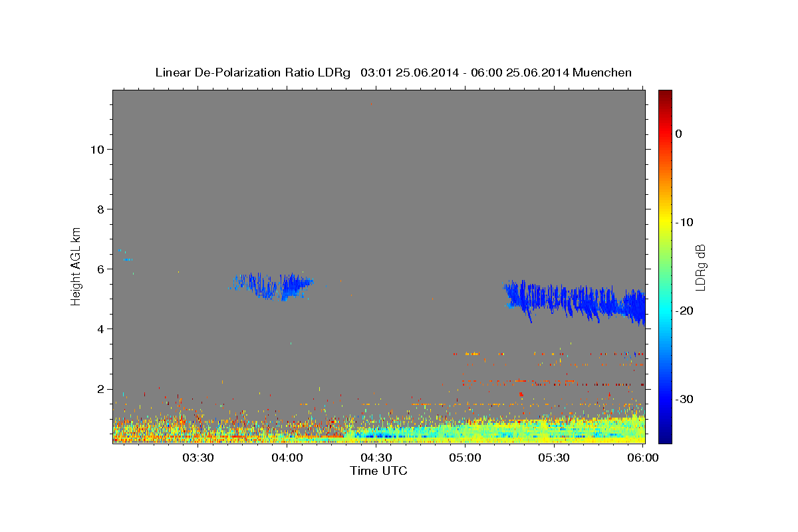Click the colorbar value '0'
The width and height of the screenshot is (798, 532).
click(x=678, y=134)
